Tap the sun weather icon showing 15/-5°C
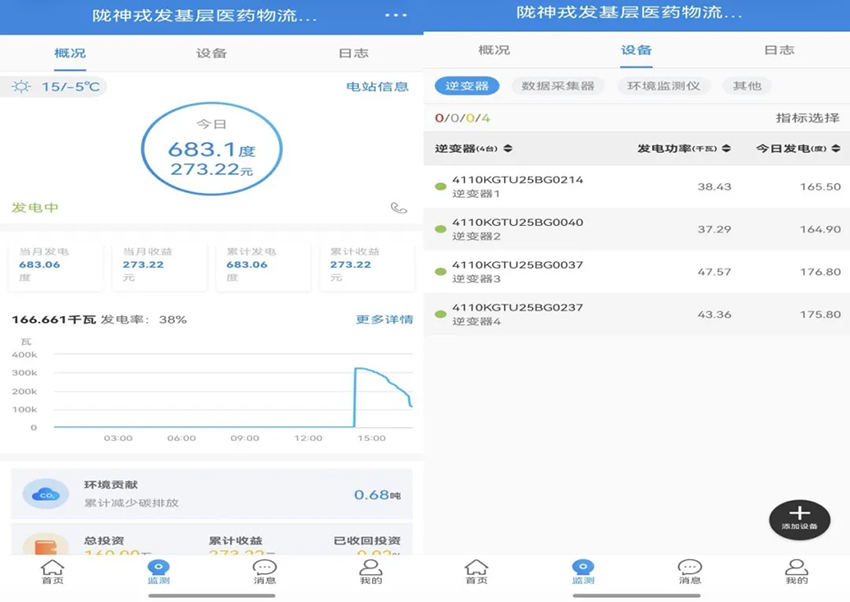Screen dimensions: 850x602 coord(21,87)
